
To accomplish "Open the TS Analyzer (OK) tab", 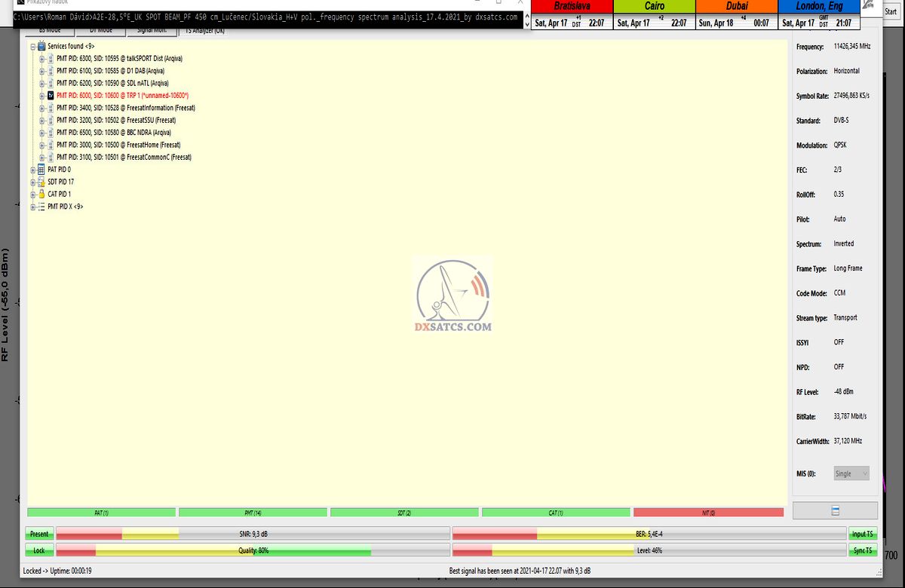I will point(201,31).
